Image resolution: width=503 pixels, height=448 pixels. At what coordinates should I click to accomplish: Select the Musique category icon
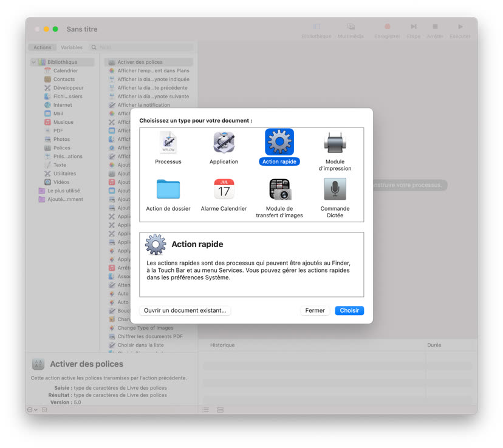pyautogui.click(x=47, y=122)
